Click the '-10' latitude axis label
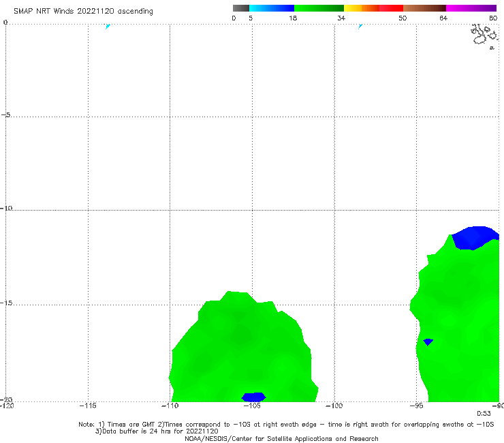504x443 pixels. point(6,208)
